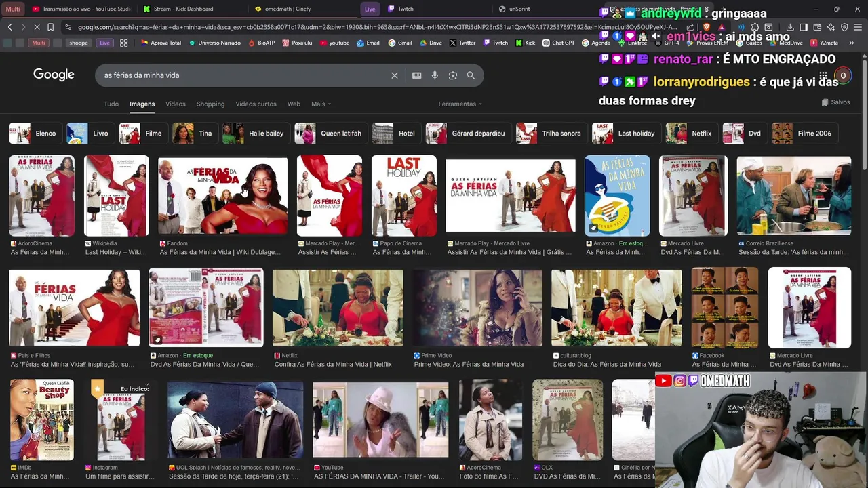The height and width of the screenshot is (488, 868).
Task: Open the Vídeos curtos tab
Action: pyautogui.click(x=256, y=104)
